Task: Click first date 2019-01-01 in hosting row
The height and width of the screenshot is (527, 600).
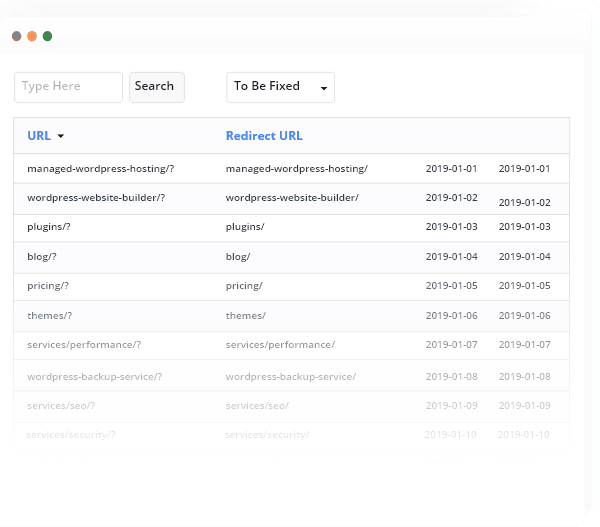Action: pyautogui.click(x=452, y=169)
